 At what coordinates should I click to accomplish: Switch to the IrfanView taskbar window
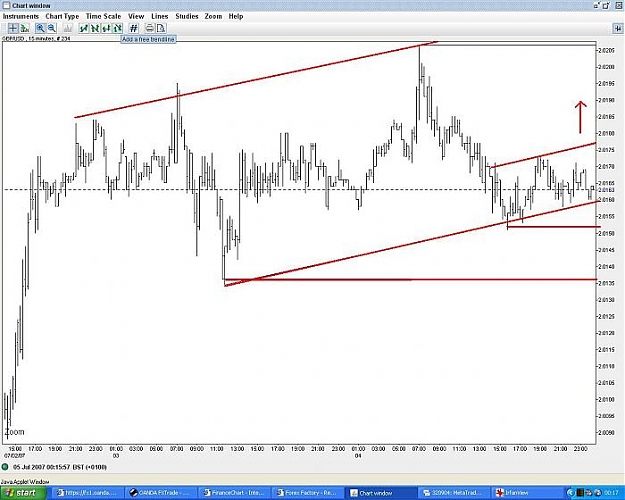(x=526, y=493)
